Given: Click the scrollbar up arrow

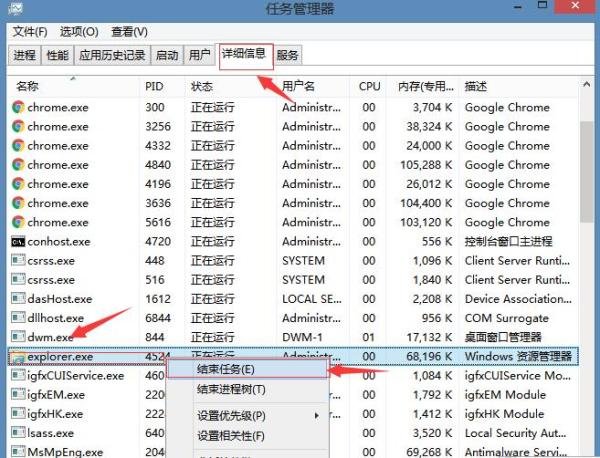Looking at the screenshot, I should 586,85.
